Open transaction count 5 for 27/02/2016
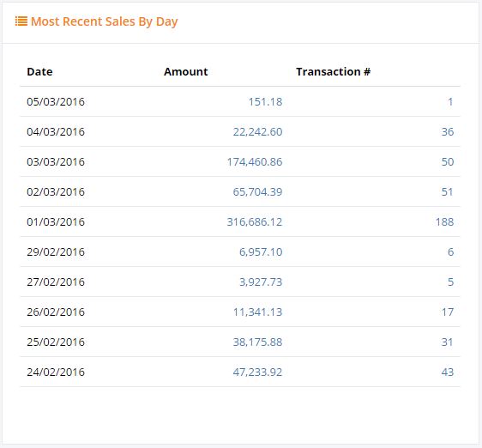 pos(450,282)
